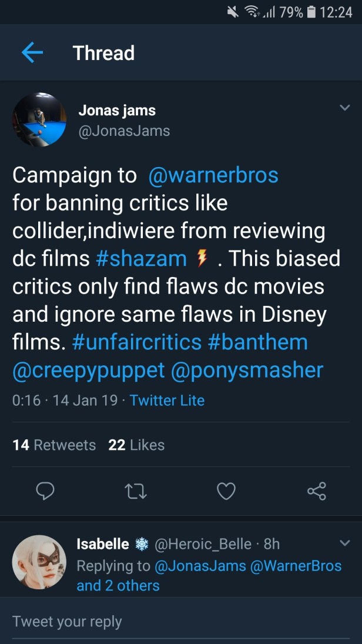The height and width of the screenshot is (644, 362).
Task: Open the Twitter Lite source link
Action: pyautogui.click(x=167, y=401)
